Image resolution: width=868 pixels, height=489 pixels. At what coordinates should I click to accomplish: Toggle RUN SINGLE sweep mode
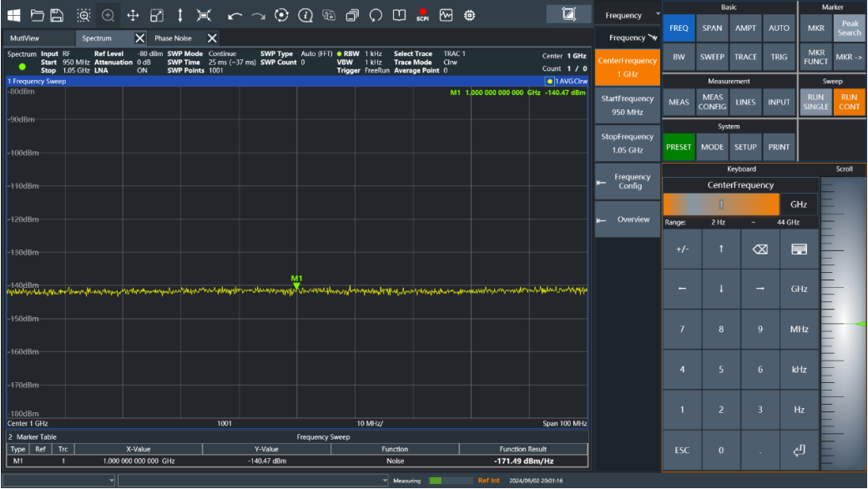click(816, 102)
